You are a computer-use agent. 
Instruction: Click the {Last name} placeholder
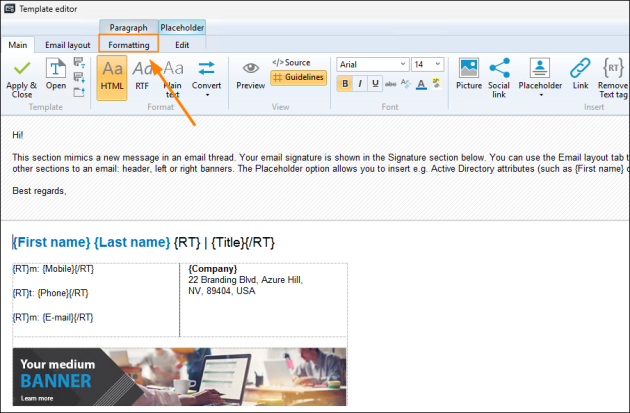click(x=132, y=242)
